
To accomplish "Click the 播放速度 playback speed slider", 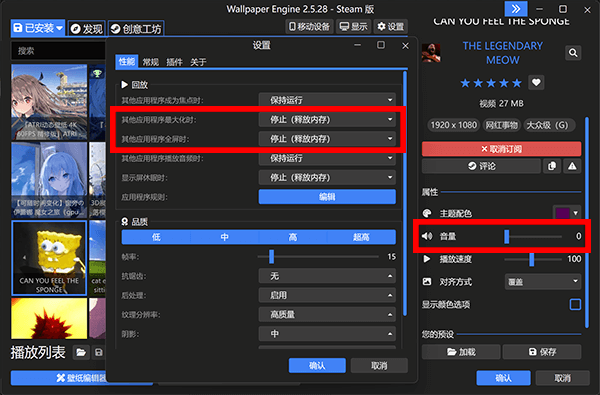I will coord(533,259).
